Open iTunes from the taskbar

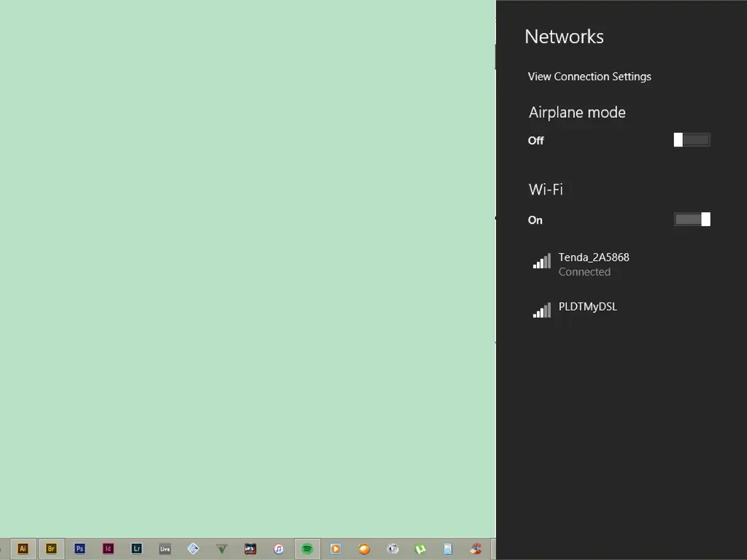(x=279, y=549)
